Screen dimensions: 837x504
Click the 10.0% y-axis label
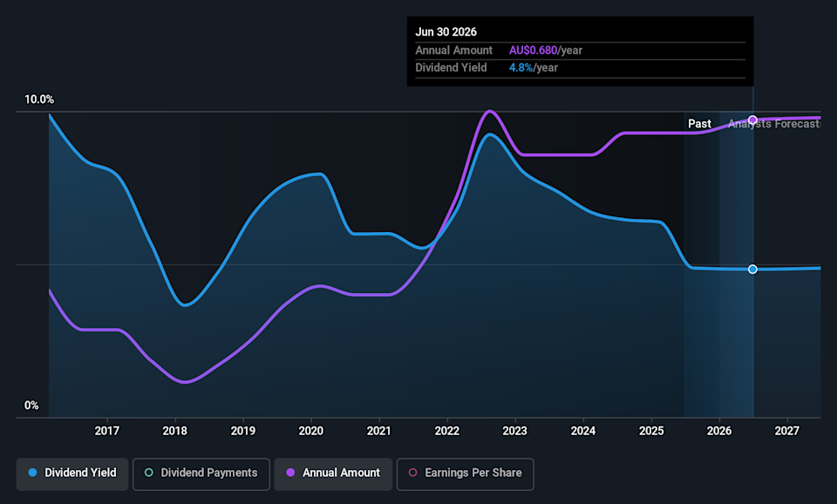tap(38, 100)
